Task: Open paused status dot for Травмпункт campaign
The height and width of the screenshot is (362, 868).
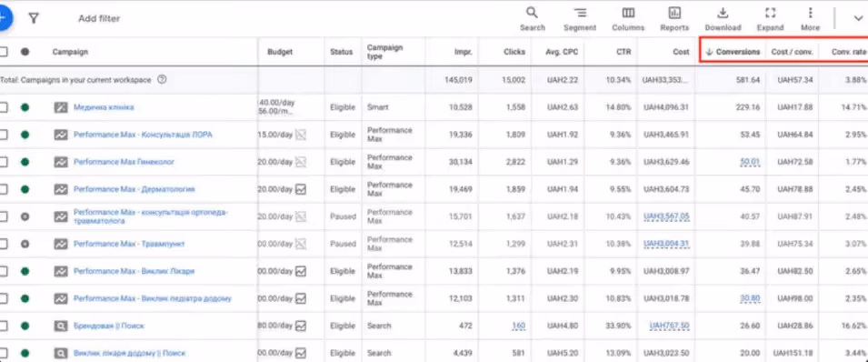Action: [25, 244]
